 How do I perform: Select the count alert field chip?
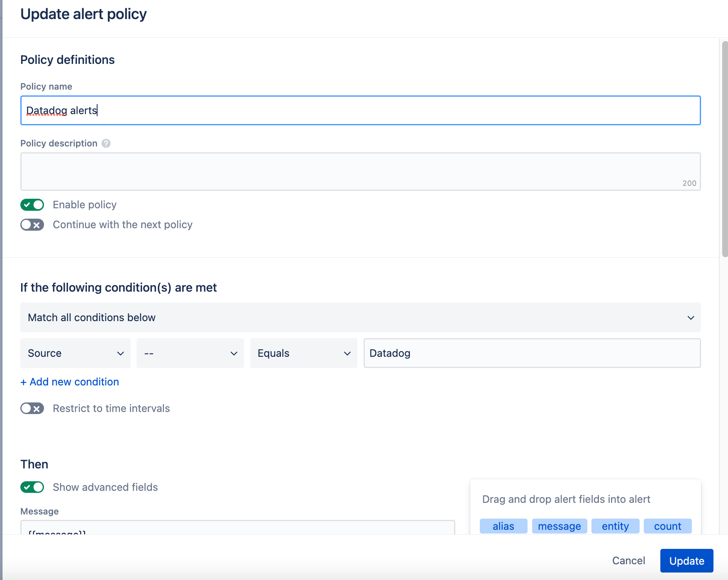coord(667,526)
